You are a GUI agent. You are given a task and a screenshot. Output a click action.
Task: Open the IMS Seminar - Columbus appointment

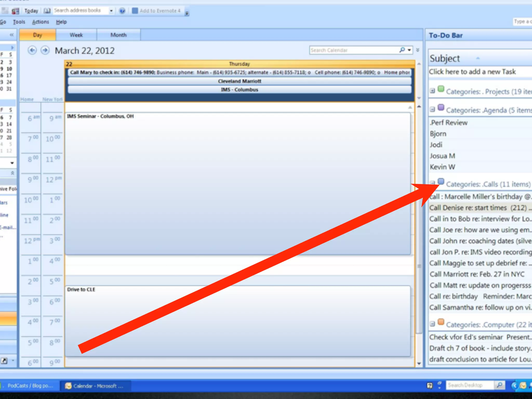[100, 116]
